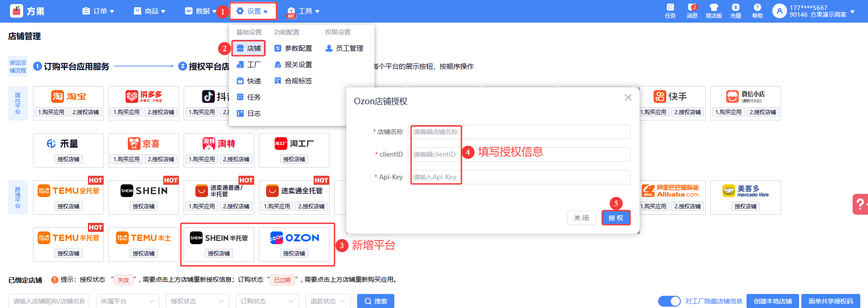Focus the clientID input field
Image resolution: width=868 pixels, height=308 pixels.
(x=519, y=154)
